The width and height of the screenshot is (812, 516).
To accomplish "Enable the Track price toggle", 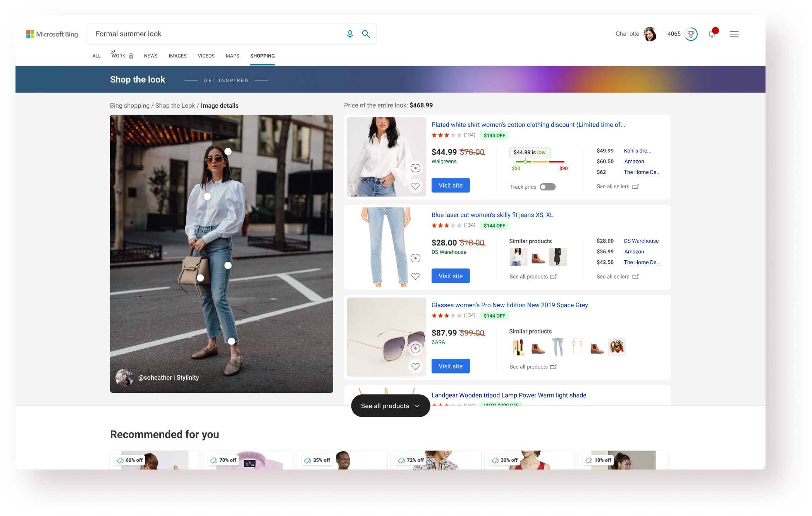I will [547, 187].
